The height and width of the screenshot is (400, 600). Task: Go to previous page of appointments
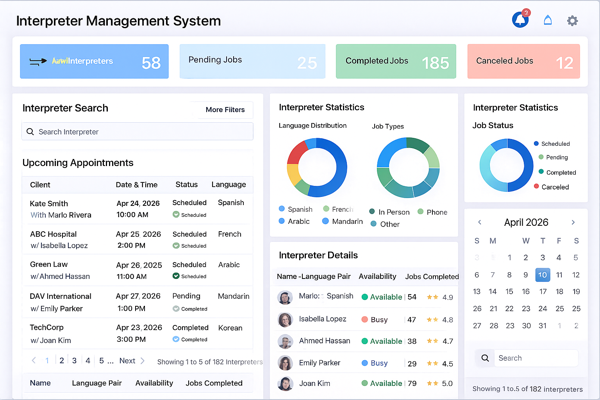pyautogui.click(x=34, y=360)
